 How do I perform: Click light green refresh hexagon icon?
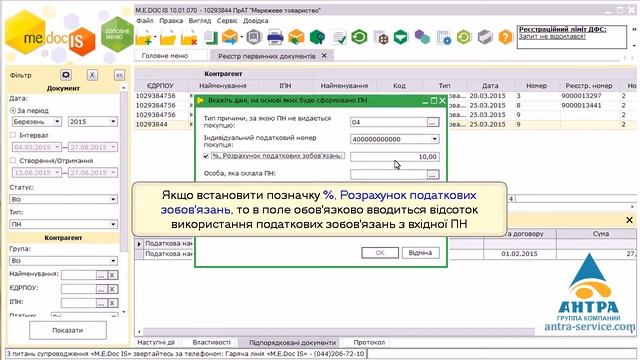tap(464, 37)
